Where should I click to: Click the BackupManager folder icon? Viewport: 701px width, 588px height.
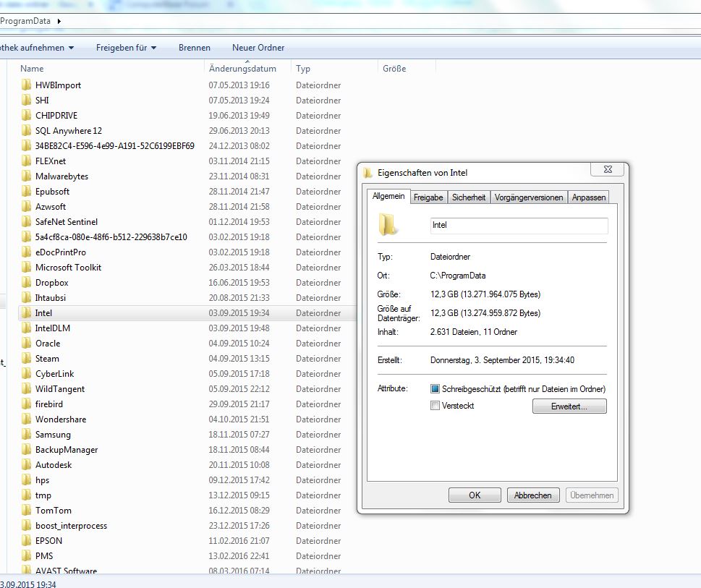pyautogui.click(x=26, y=449)
